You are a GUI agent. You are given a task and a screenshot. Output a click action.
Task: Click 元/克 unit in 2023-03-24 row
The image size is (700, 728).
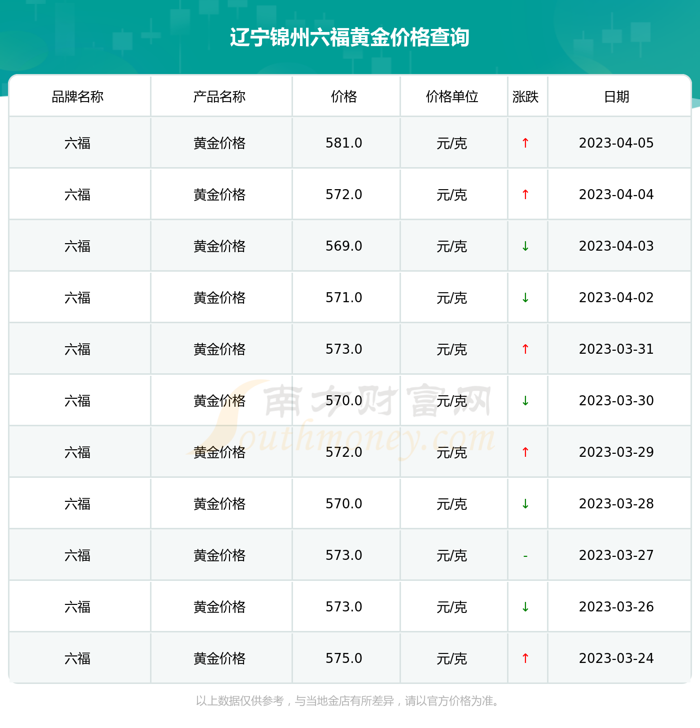452,659
